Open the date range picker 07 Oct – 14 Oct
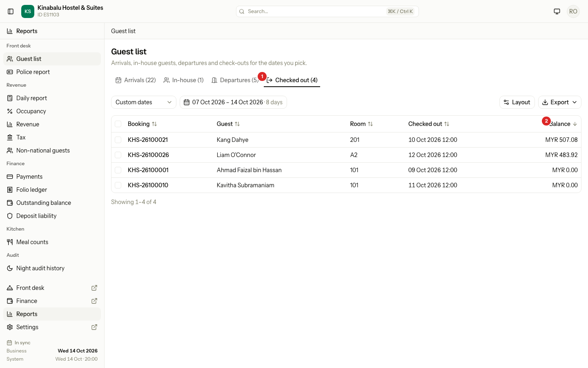The image size is (588, 368). pyautogui.click(x=233, y=102)
